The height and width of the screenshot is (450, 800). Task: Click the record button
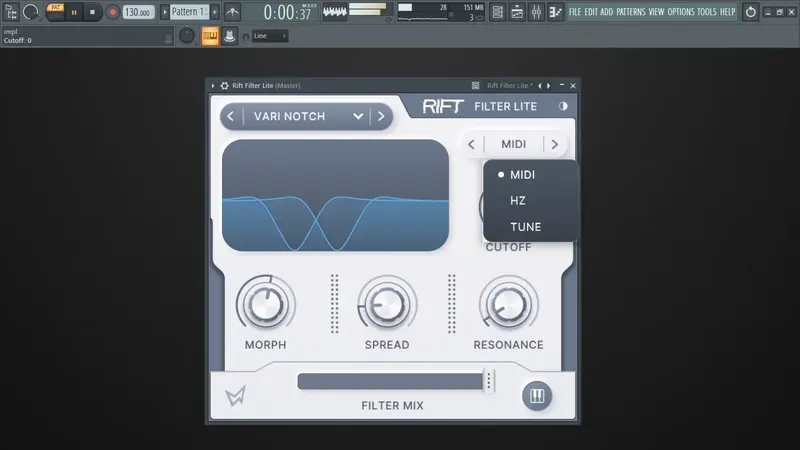[112, 12]
